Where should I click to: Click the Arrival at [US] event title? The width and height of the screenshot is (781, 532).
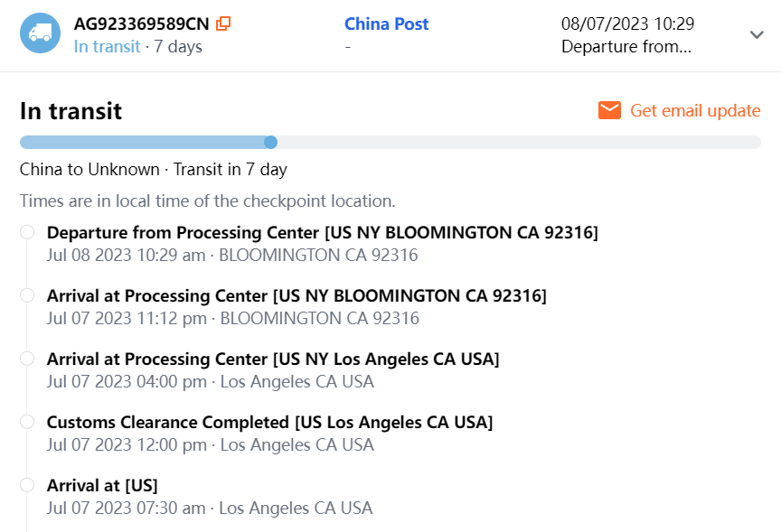[x=102, y=485]
